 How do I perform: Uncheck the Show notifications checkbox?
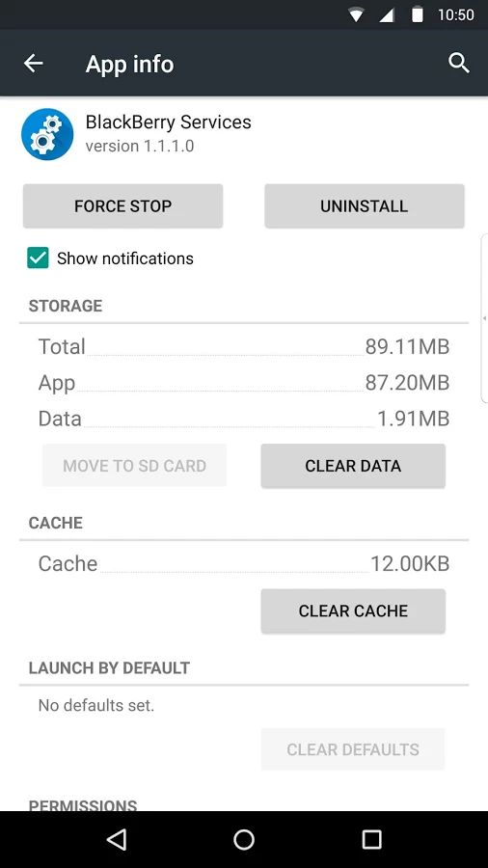point(38,258)
